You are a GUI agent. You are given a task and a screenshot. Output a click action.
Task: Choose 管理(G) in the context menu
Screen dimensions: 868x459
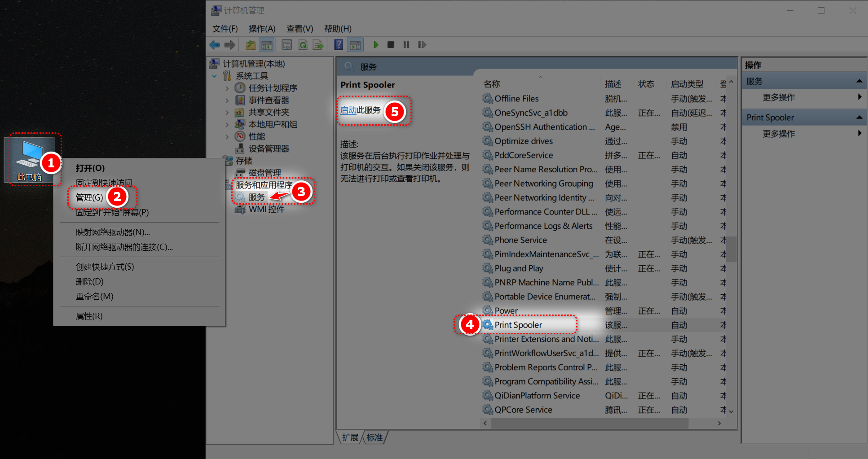tap(89, 198)
